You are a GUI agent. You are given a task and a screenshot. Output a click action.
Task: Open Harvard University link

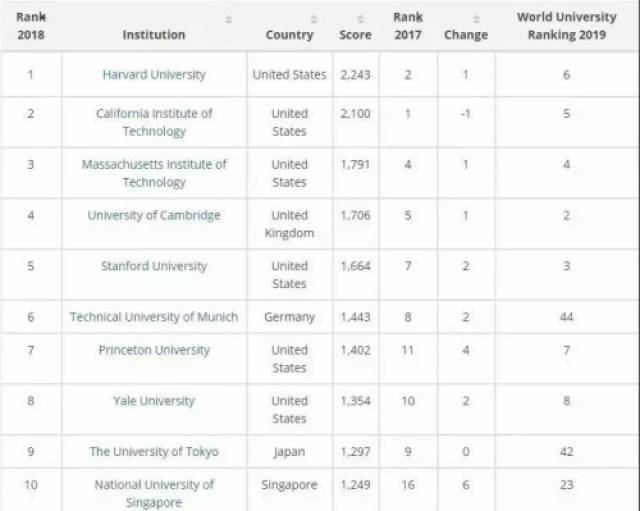(x=154, y=75)
